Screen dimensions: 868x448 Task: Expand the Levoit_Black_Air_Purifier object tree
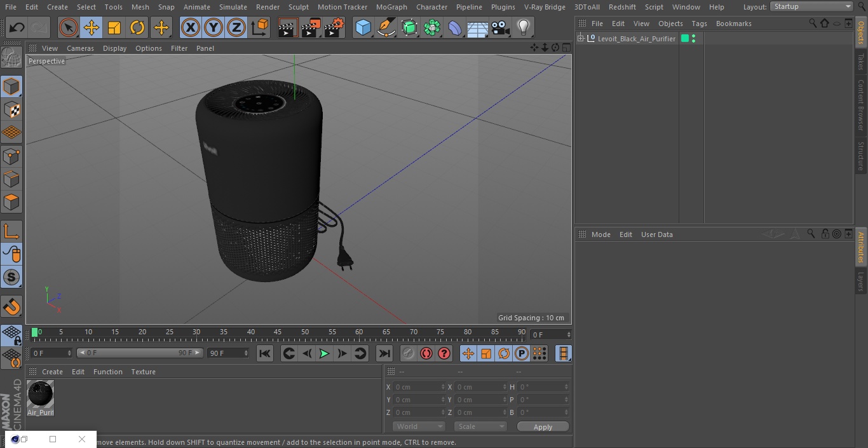point(580,39)
